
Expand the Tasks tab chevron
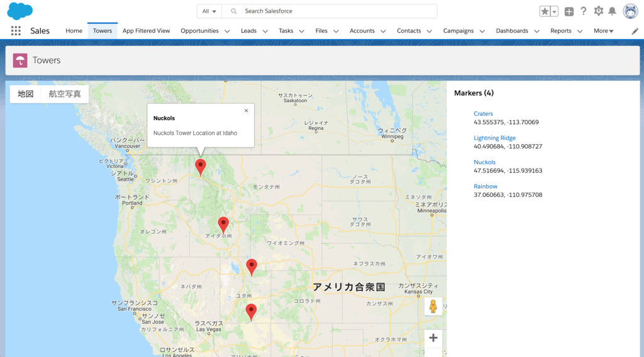click(301, 31)
